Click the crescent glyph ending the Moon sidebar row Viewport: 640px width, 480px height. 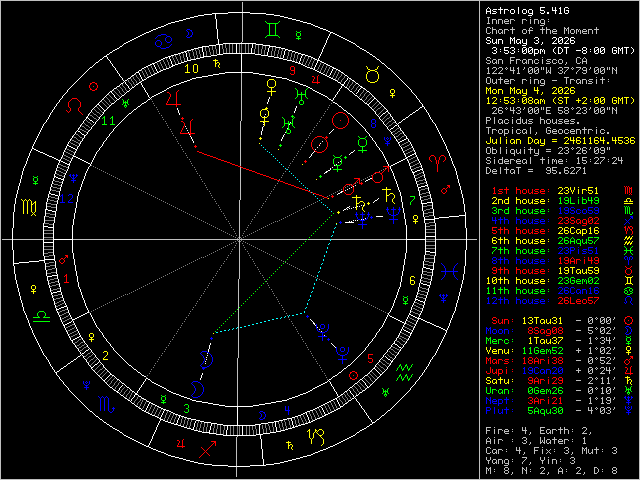(x=629, y=331)
